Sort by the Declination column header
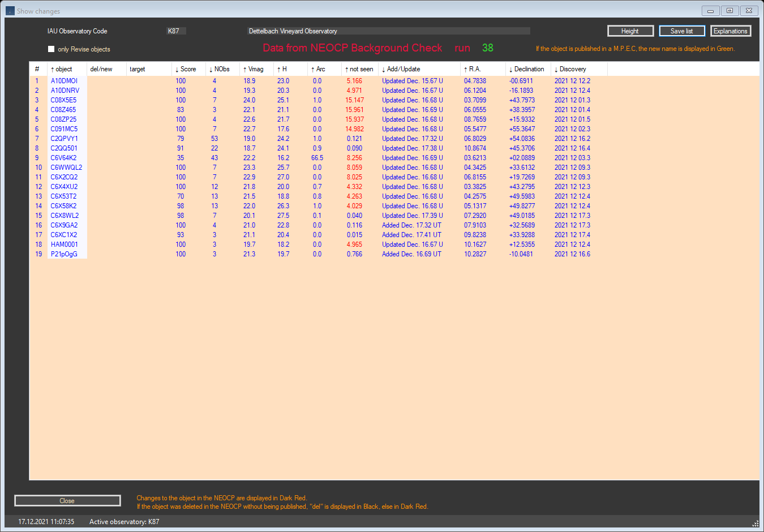 point(528,69)
